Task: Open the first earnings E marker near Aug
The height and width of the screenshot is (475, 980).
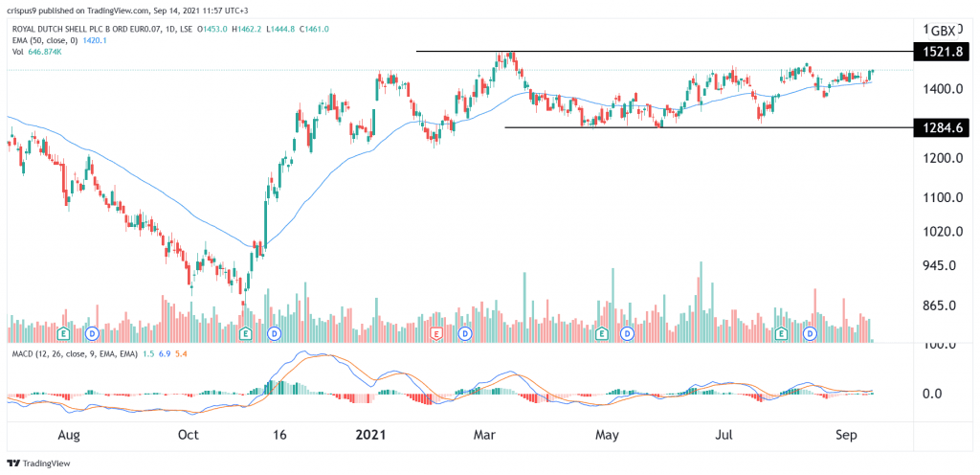Action: 63,334
